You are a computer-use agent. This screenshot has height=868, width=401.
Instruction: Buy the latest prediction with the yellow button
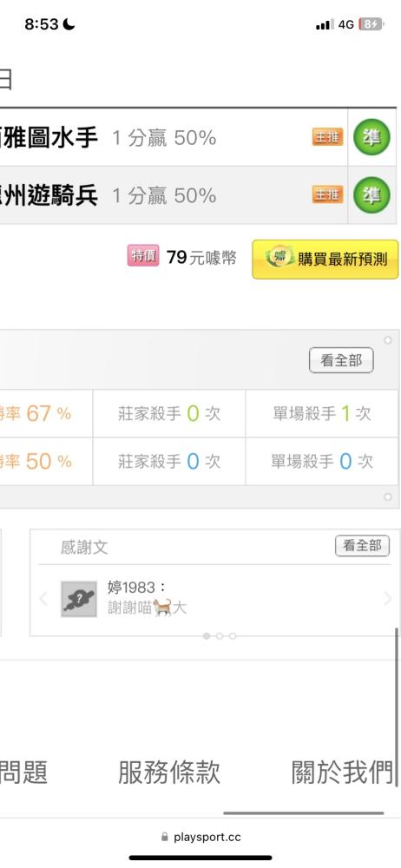pos(325,259)
